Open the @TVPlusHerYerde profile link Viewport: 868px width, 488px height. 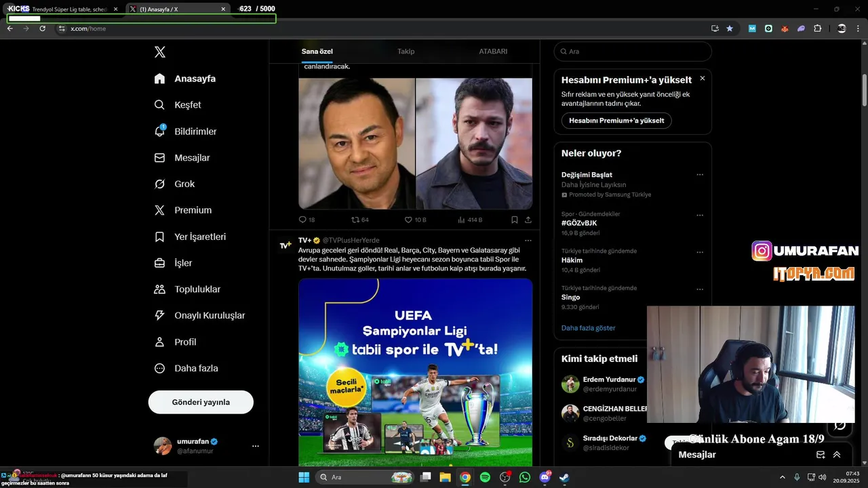point(351,241)
